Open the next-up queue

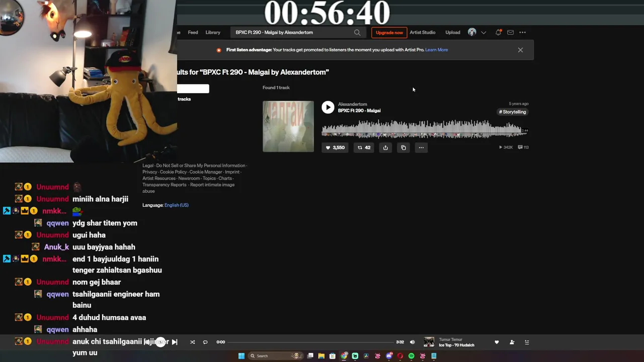click(527, 342)
